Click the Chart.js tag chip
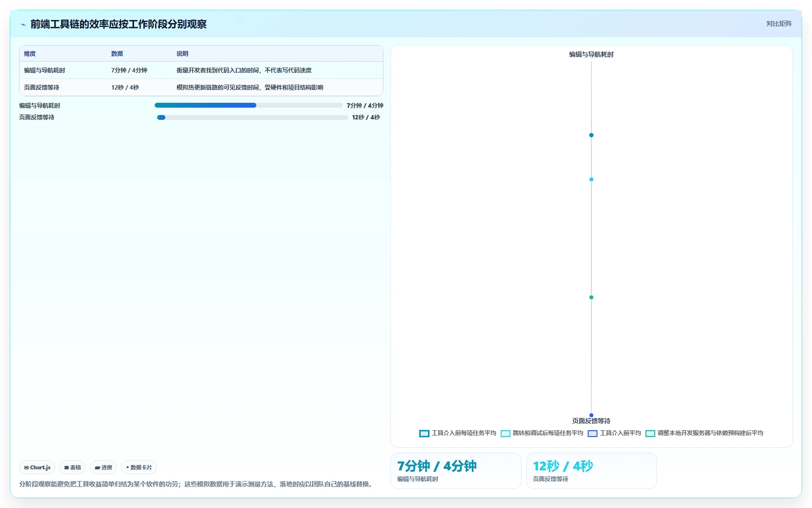The width and height of the screenshot is (812, 508). (37, 467)
